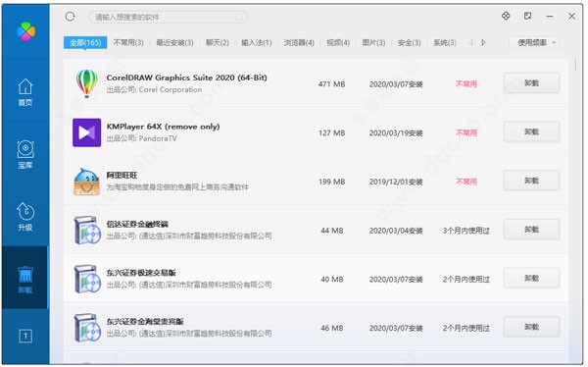
Task: Uninstall 东兴证券金海棠贵宾版 with 卸载 button
Action: point(531,327)
